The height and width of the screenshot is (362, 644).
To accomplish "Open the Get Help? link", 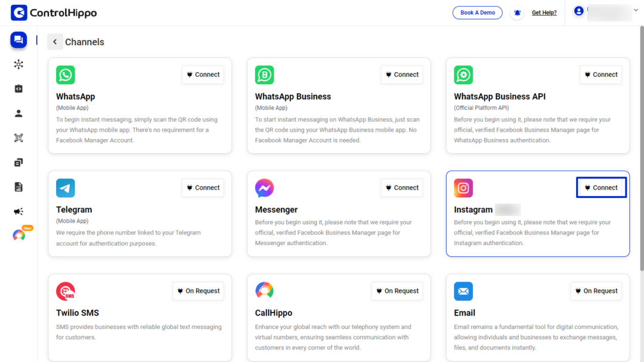I will pyautogui.click(x=544, y=13).
